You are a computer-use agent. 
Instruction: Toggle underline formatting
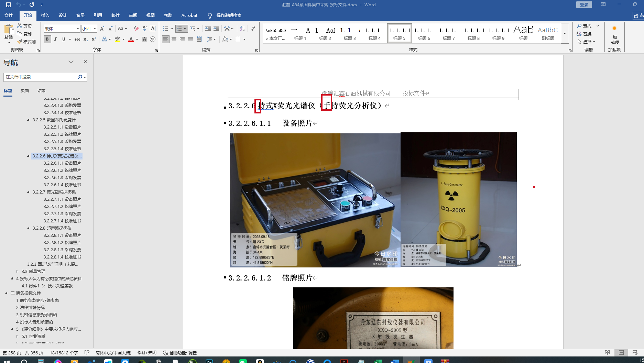pyautogui.click(x=64, y=39)
